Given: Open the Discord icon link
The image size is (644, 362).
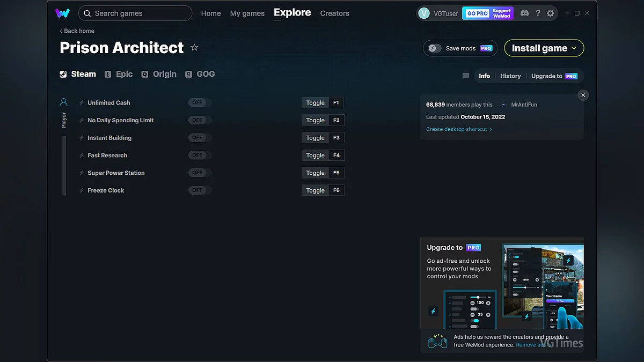Looking at the screenshot, I should (524, 13).
